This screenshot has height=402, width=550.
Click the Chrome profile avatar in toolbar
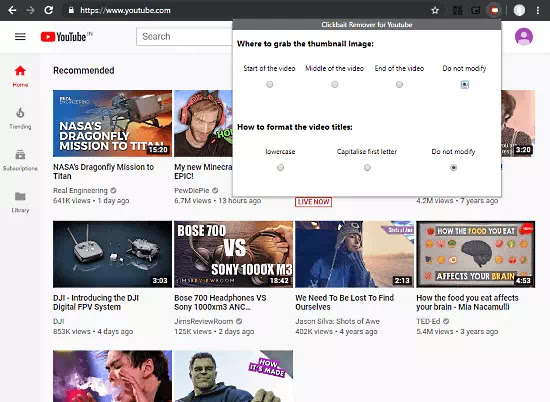[x=519, y=11]
